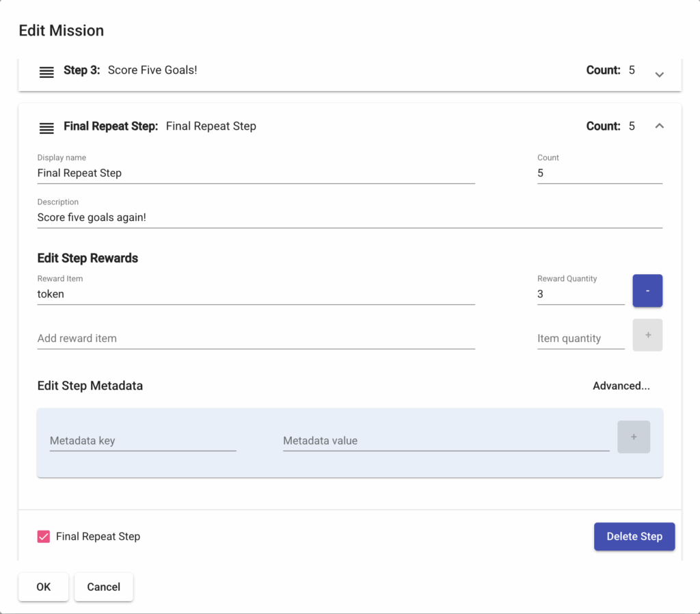The width and height of the screenshot is (700, 614).
Task: Click the Reward Quantity field
Action: click(580, 294)
